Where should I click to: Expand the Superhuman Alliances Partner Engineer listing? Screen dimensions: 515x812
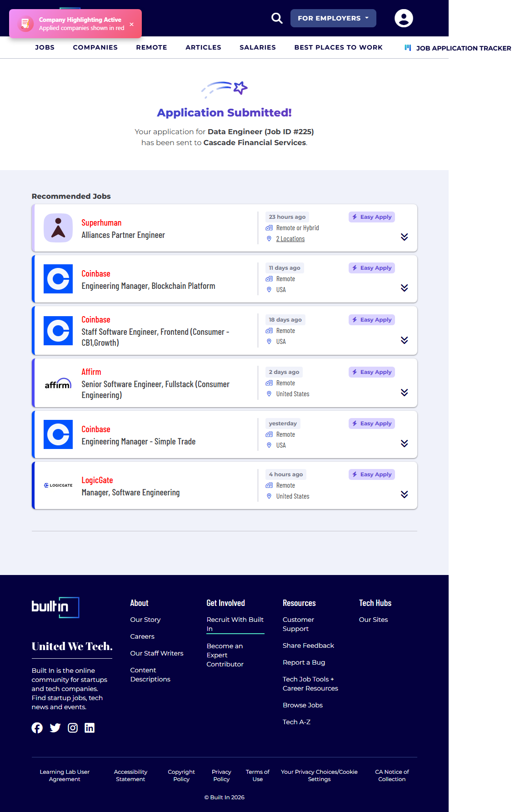tap(404, 237)
